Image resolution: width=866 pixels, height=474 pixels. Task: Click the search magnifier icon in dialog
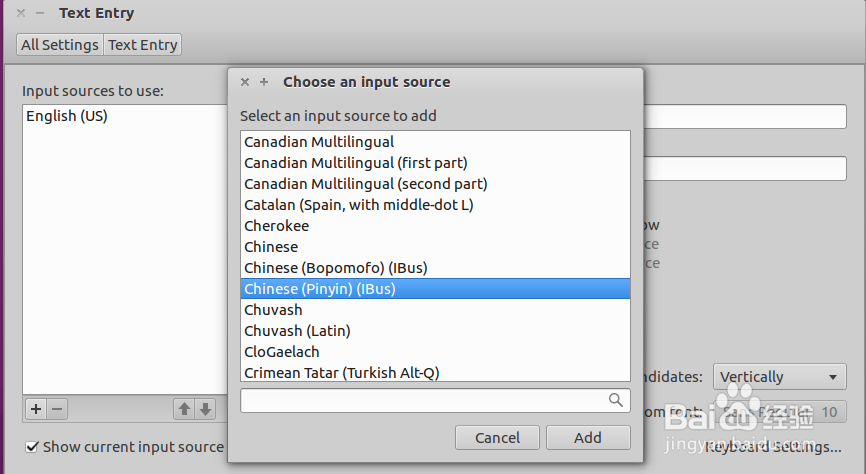click(617, 400)
